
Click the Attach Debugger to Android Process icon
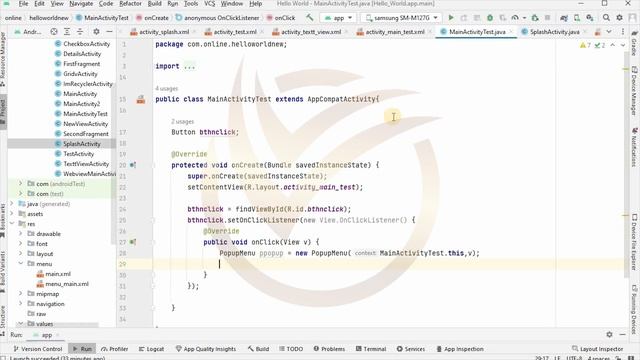click(x=535, y=18)
